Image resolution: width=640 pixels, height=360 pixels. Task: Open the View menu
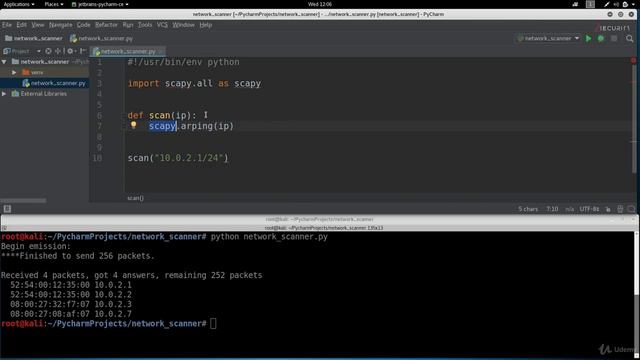[x=38, y=25]
